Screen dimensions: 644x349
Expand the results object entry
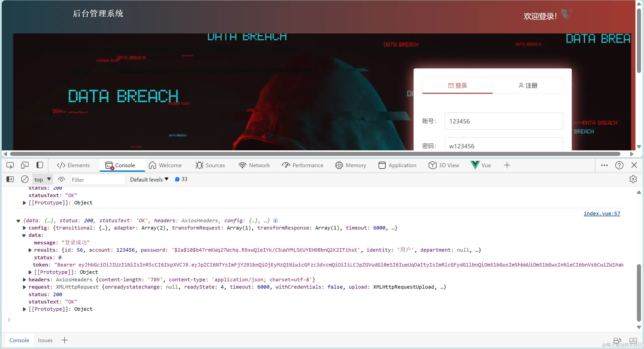30,250
